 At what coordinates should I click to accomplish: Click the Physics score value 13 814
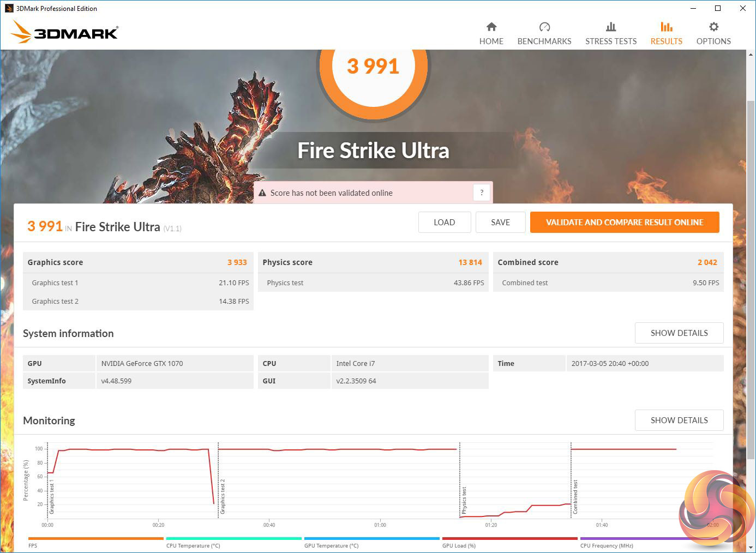pos(470,262)
